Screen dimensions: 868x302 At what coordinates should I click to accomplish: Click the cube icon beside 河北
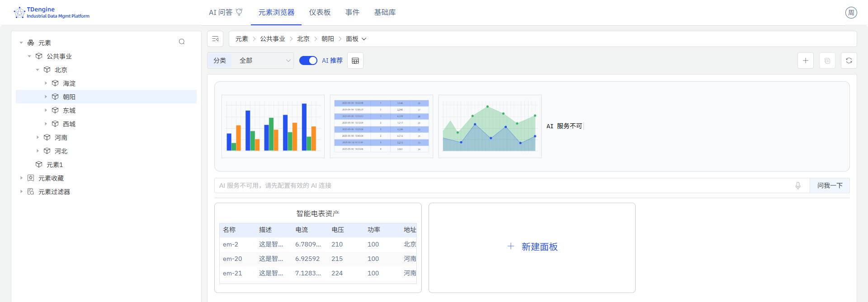coord(47,151)
